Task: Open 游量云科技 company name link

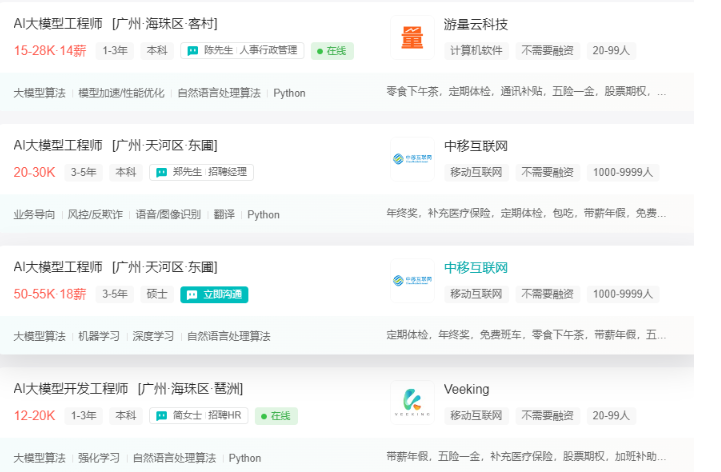Action: (x=475, y=24)
